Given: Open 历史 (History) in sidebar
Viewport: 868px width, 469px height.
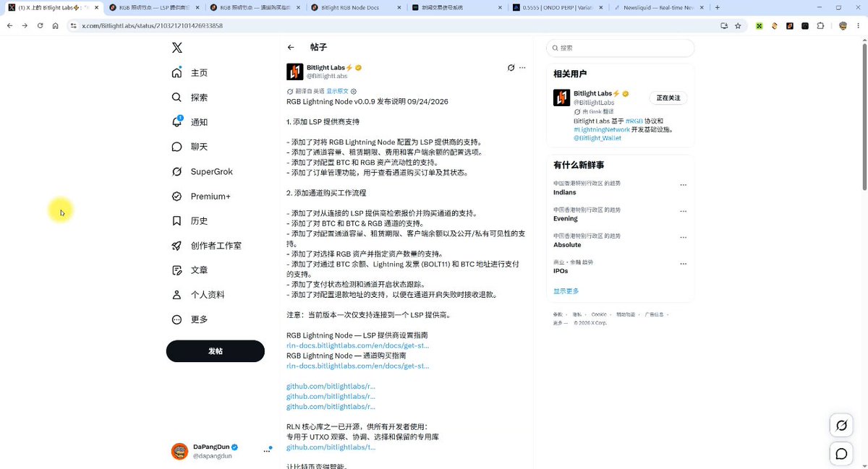Looking at the screenshot, I should (190, 221).
